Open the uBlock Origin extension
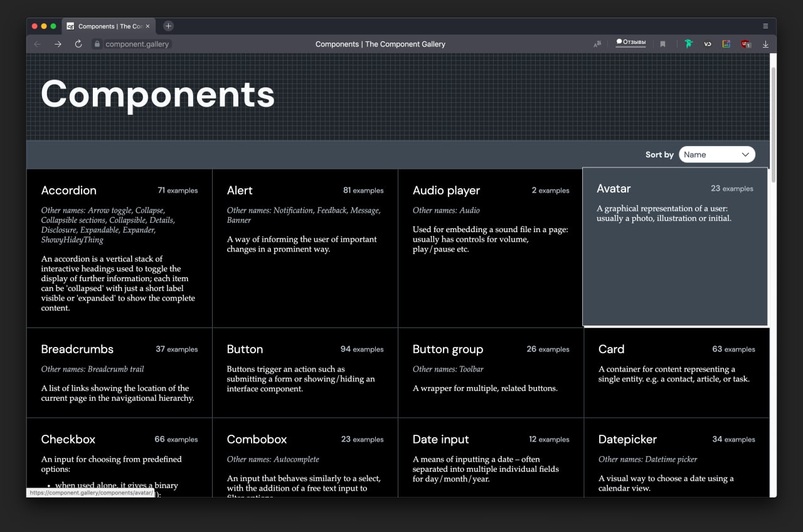Viewport: 803px width, 532px height. point(745,44)
